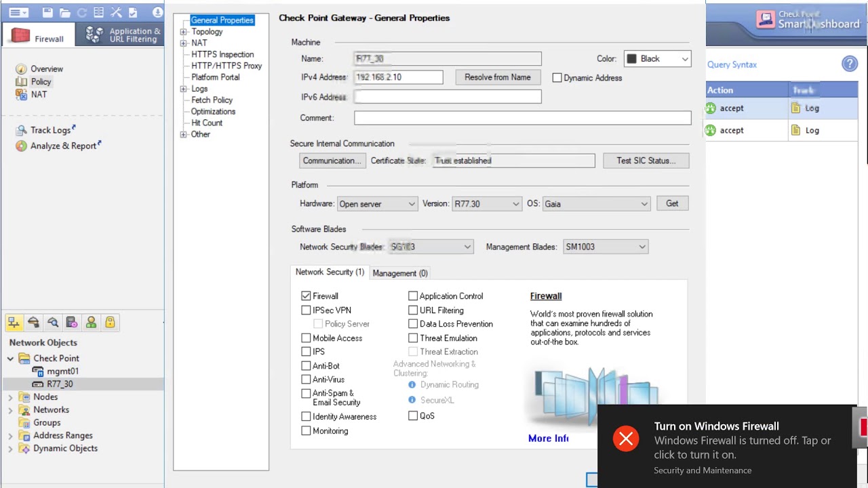This screenshot has width=868, height=488.
Task: Switch to Application & URL Filtering tab
Action: pyautogui.click(x=123, y=35)
